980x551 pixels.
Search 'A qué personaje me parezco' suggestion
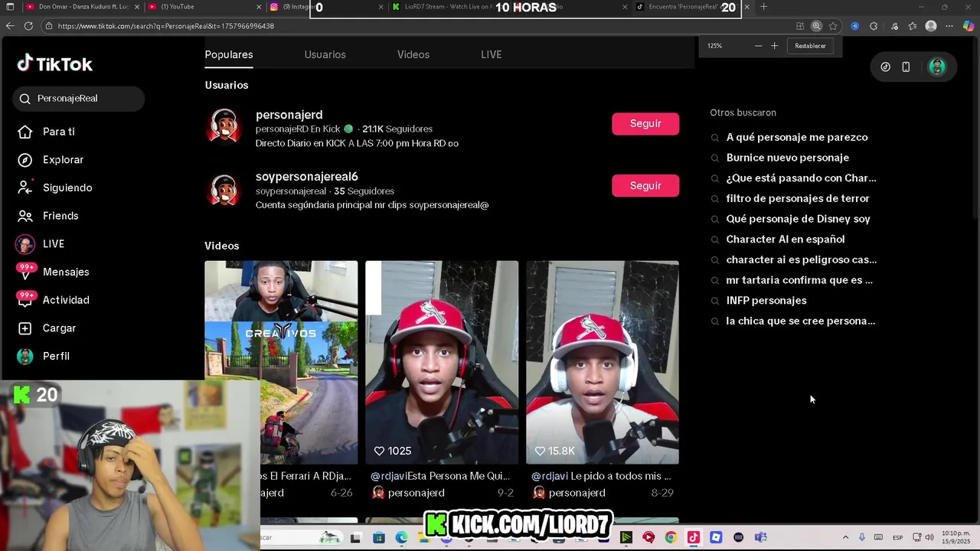797,138
